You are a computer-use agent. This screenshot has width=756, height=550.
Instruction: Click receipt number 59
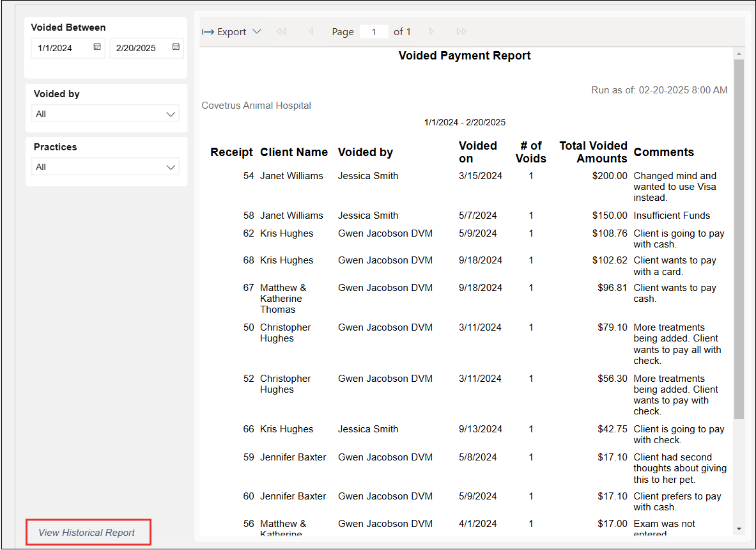point(249,457)
